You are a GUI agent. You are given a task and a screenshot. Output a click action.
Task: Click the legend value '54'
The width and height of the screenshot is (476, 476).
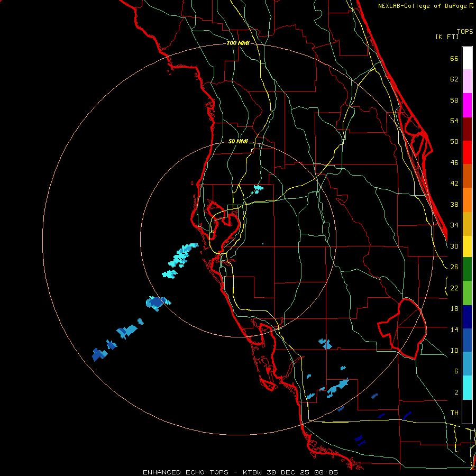(x=454, y=121)
